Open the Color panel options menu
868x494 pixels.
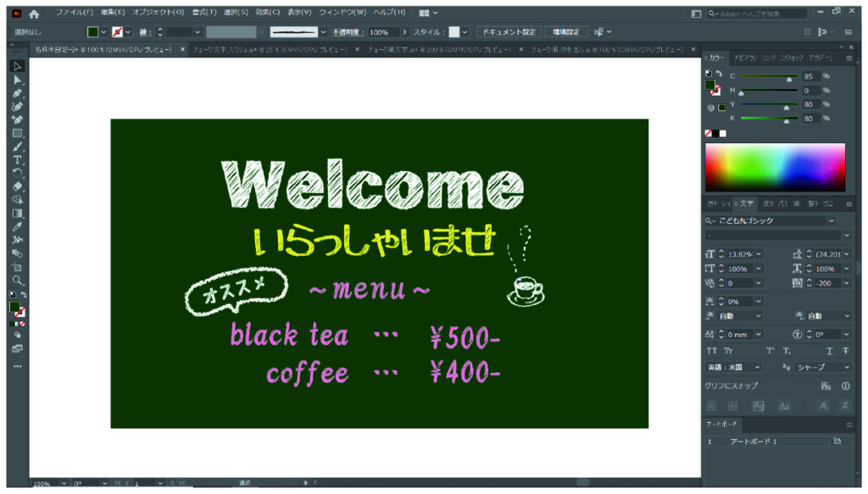pyautogui.click(x=849, y=58)
